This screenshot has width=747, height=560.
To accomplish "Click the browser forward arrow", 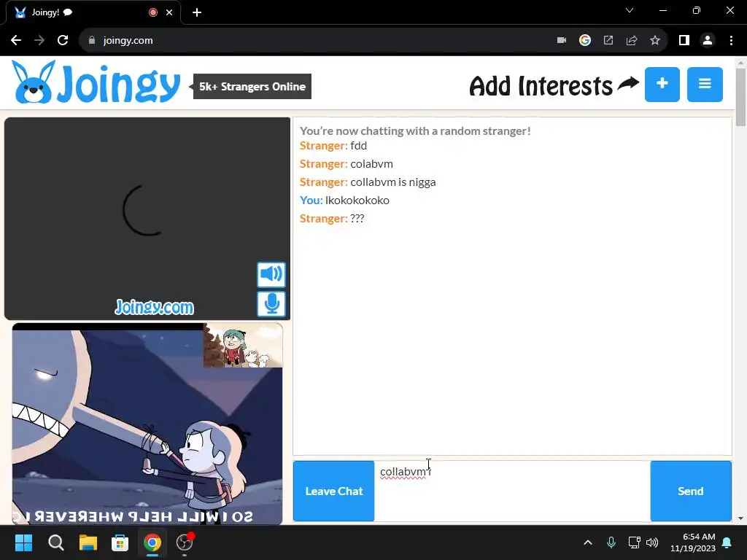I will tap(39, 41).
